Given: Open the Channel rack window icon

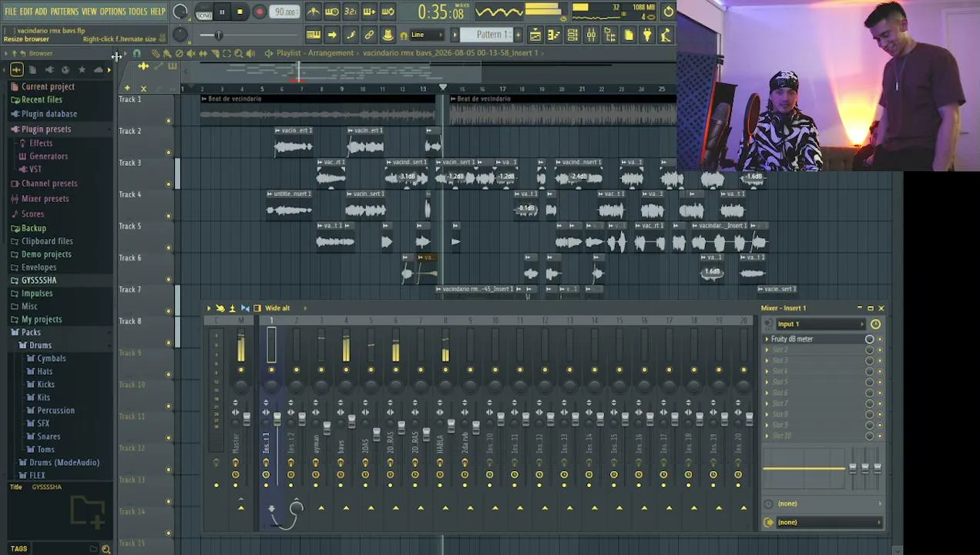Looking at the screenshot, I should point(572,35).
